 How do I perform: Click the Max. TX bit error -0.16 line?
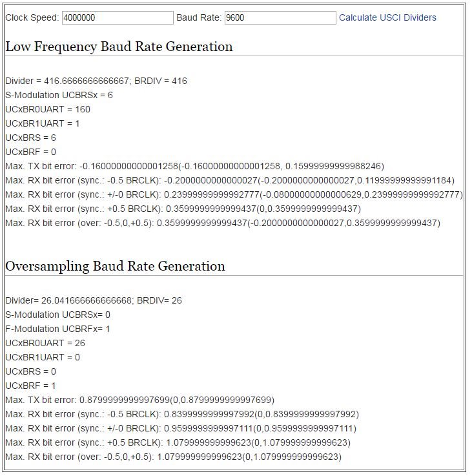tap(194, 166)
